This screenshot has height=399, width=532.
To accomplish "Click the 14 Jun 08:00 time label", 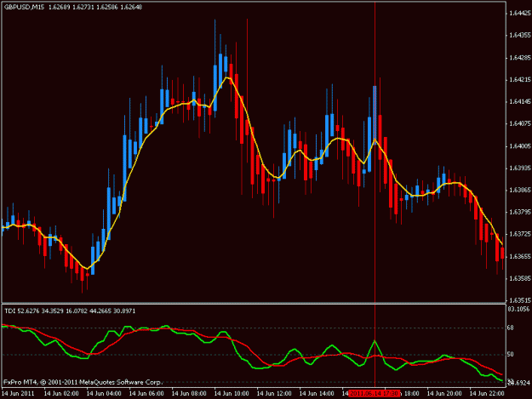I will coord(189,394).
